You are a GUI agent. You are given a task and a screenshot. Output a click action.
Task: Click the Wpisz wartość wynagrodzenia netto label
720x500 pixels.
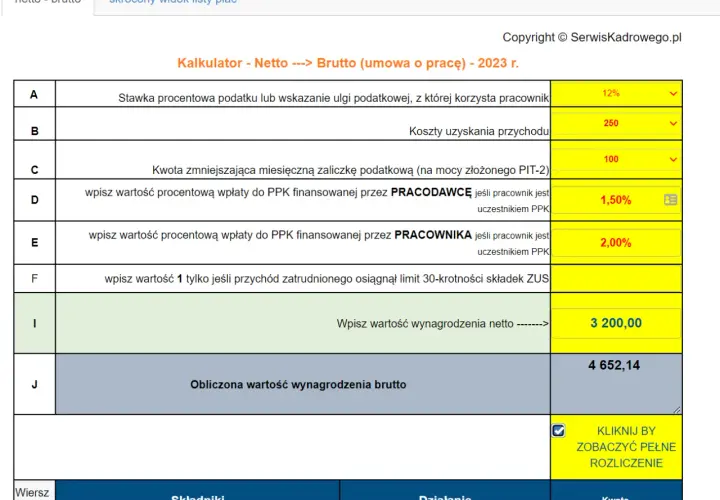[x=443, y=323]
